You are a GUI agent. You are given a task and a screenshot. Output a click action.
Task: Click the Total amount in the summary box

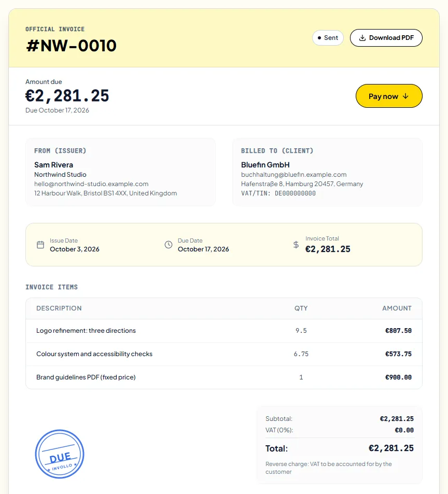point(391,448)
